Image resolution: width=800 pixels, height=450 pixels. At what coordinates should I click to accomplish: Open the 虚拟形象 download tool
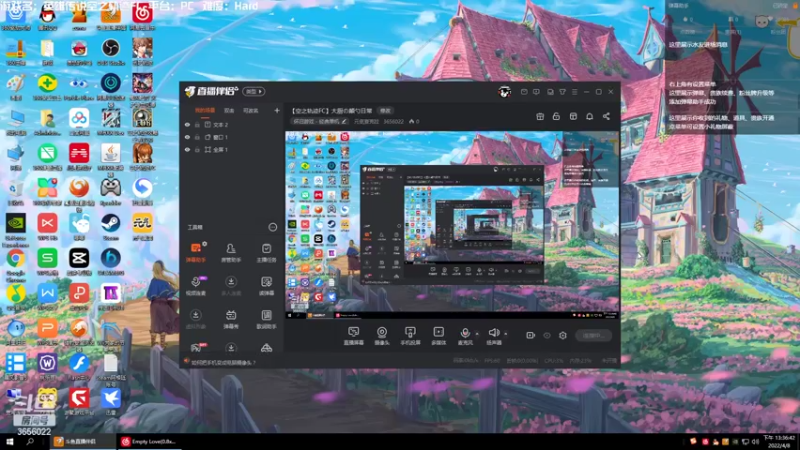pos(196,319)
